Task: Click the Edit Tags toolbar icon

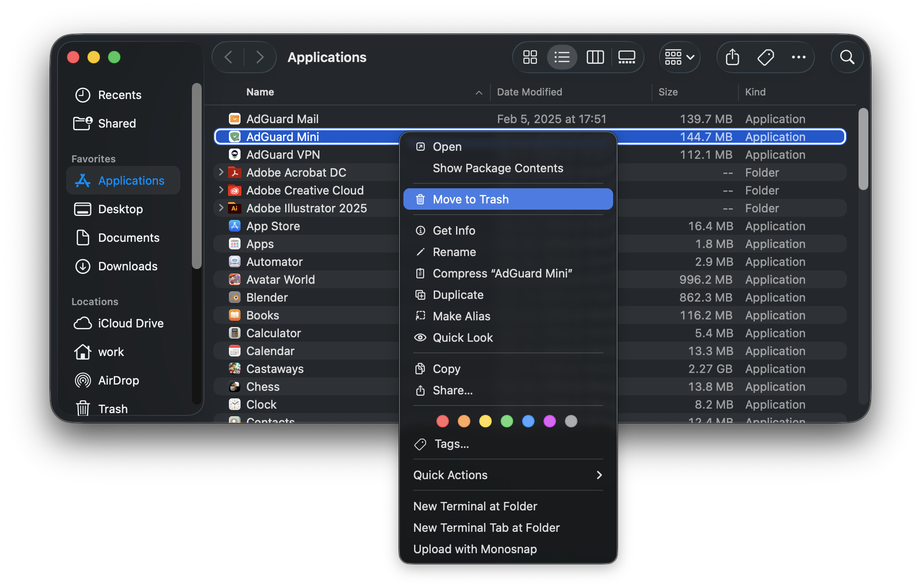Action: click(x=766, y=57)
